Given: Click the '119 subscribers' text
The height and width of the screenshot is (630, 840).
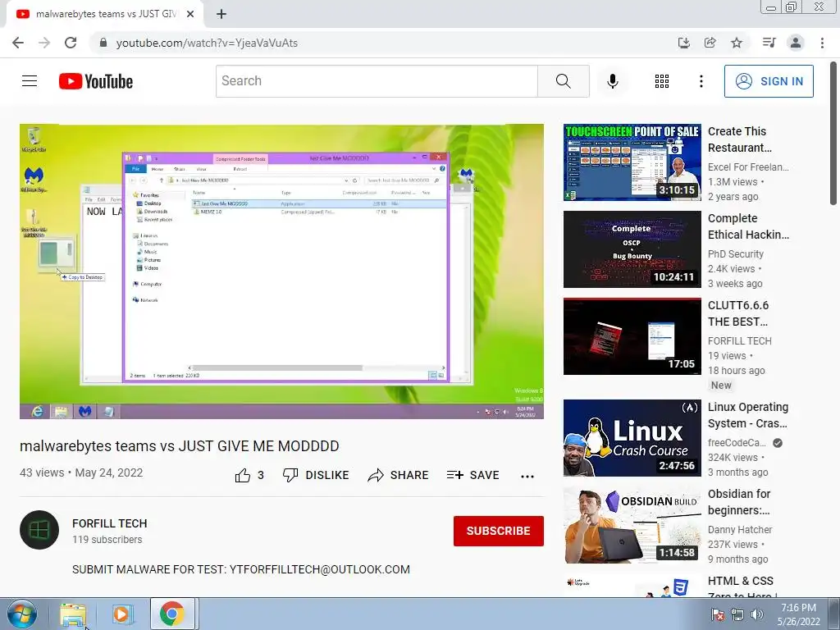Looking at the screenshot, I should point(107,540).
